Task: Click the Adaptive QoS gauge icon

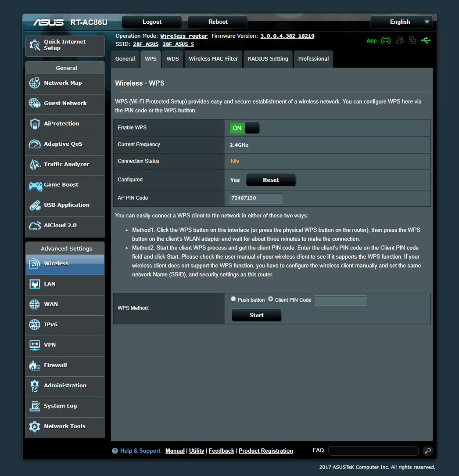Action: coord(35,144)
